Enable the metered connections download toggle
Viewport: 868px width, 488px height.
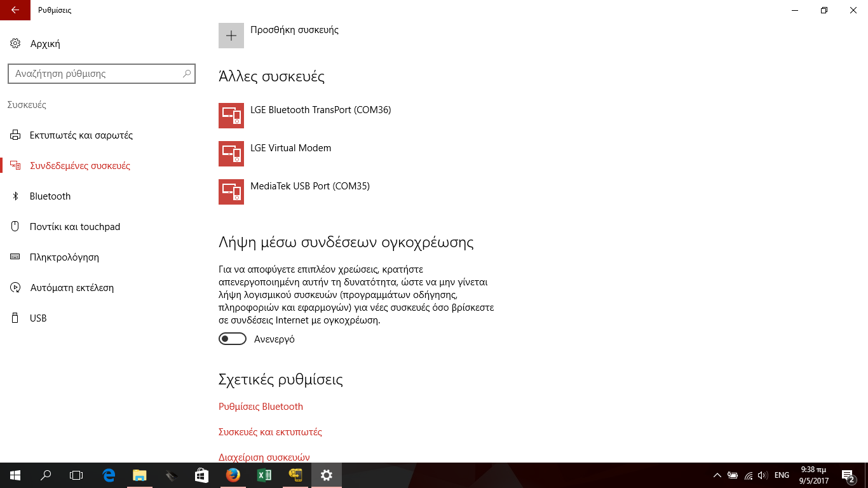point(233,339)
